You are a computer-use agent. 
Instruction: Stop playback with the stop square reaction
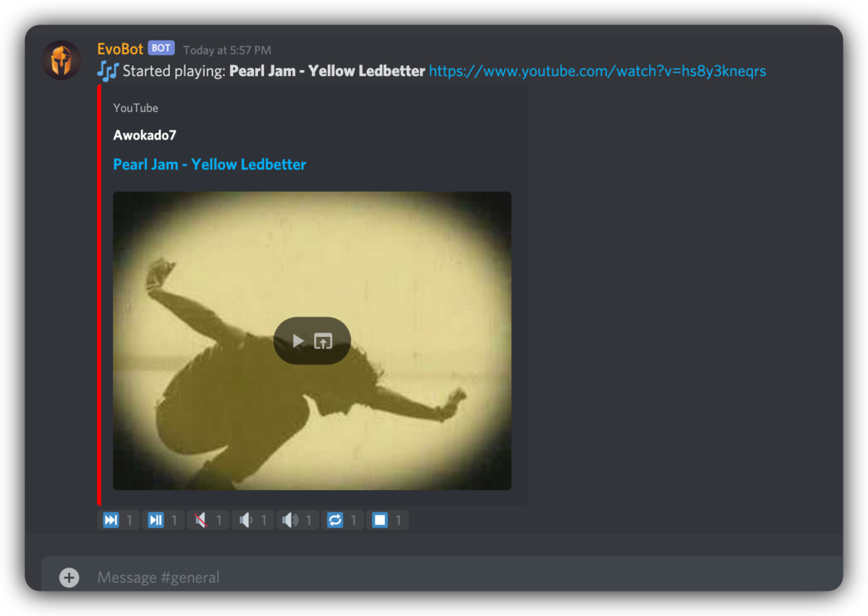click(380, 519)
